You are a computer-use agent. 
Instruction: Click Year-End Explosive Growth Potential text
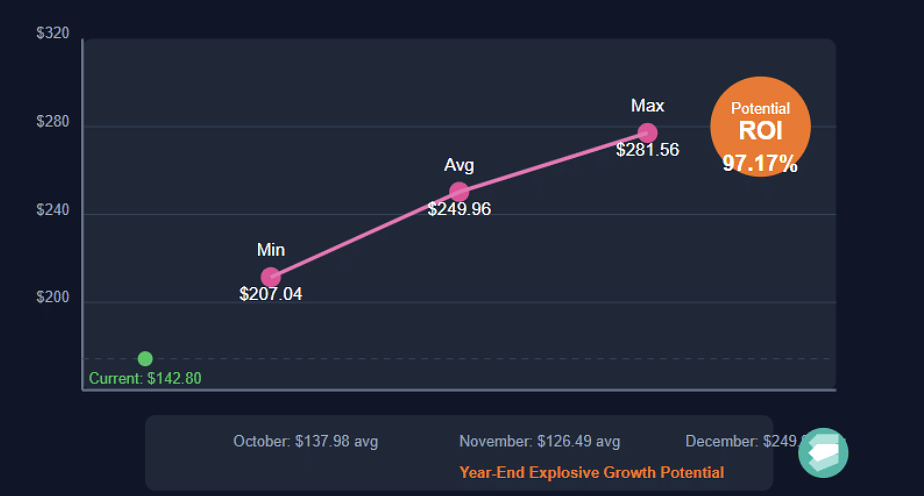592,472
